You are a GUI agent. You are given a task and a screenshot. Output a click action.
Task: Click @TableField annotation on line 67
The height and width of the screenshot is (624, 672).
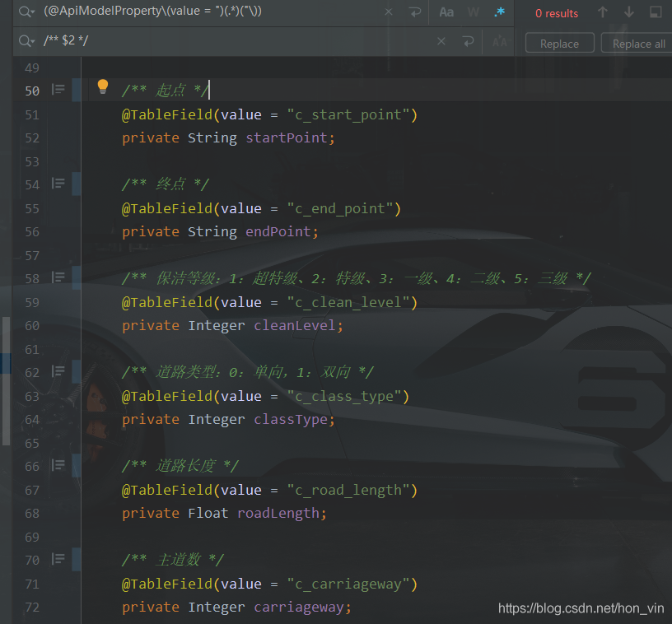(x=167, y=490)
